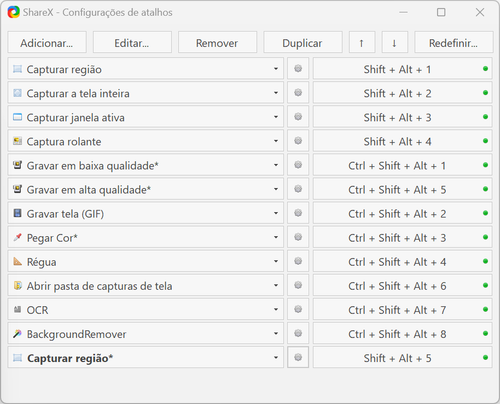Expand the Gravar em baixa qualidade dropdown
The width and height of the screenshot is (500, 404).
tap(276, 165)
